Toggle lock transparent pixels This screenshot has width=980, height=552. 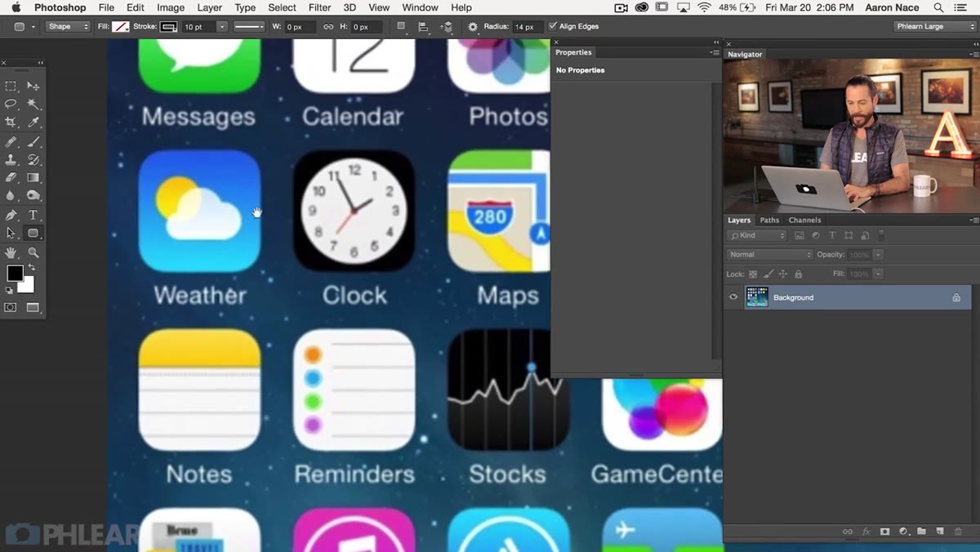click(x=753, y=274)
